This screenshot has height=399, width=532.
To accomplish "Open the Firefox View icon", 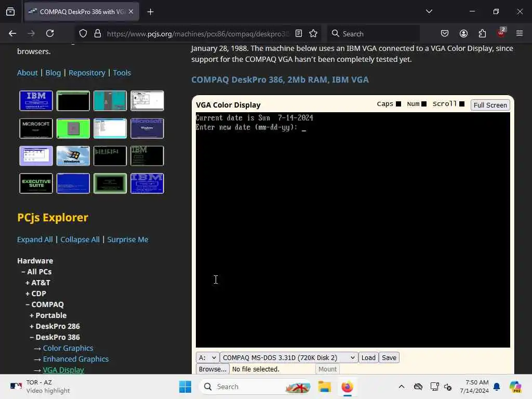I will pyautogui.click(x=10, y=12).
